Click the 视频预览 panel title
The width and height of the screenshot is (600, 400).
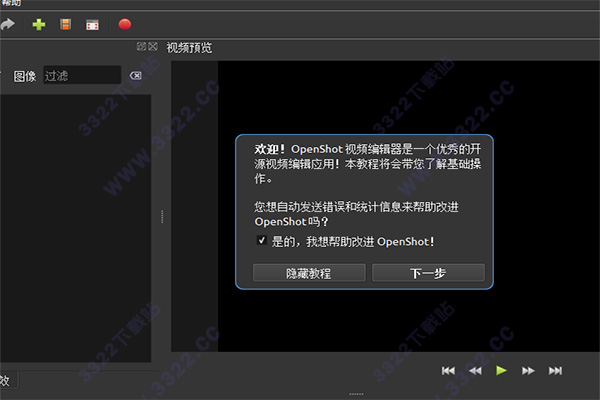189,48
